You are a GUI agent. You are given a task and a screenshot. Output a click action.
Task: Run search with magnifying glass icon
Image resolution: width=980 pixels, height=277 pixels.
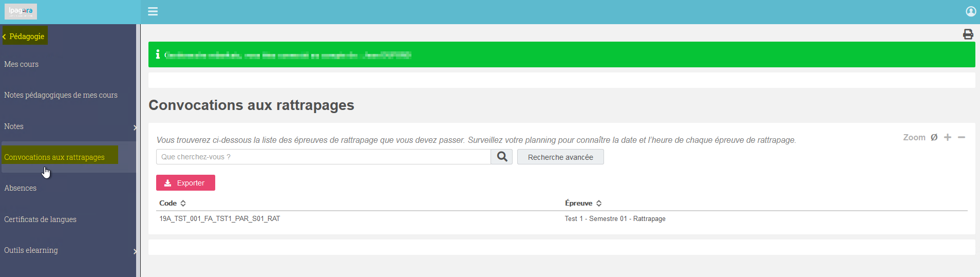pos(502,157)
